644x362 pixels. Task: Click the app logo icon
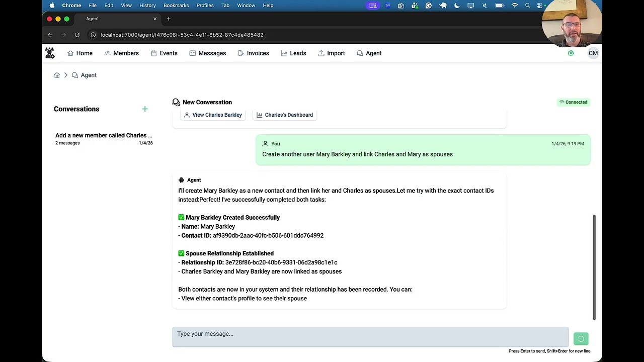(50, 53)
